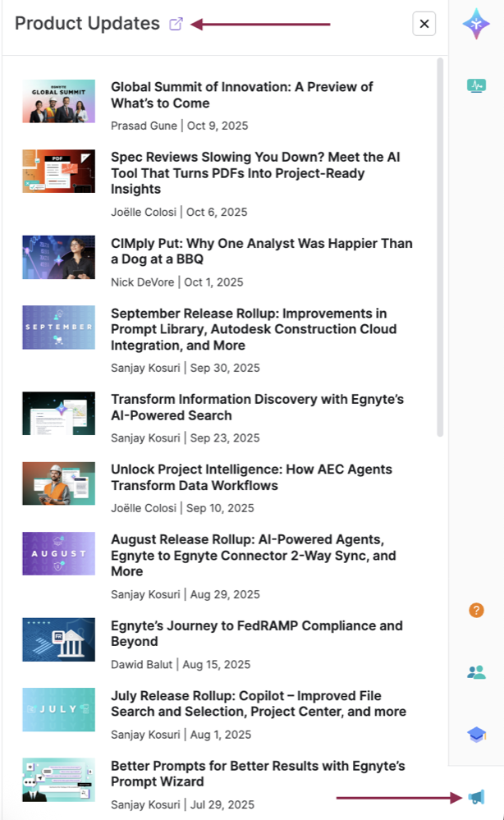
Task: Read the CIMply Put analyst article
Action: point(261,251)
